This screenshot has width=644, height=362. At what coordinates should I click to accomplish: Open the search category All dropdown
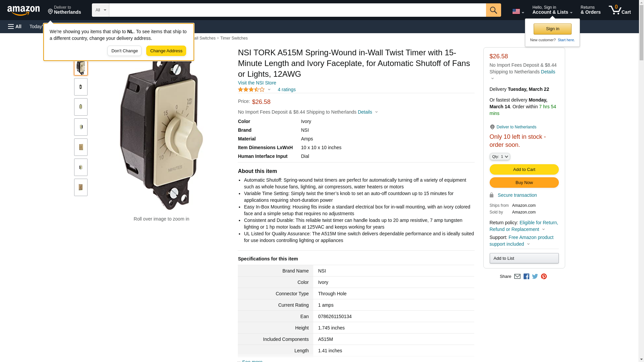click(x=101, y=10)
